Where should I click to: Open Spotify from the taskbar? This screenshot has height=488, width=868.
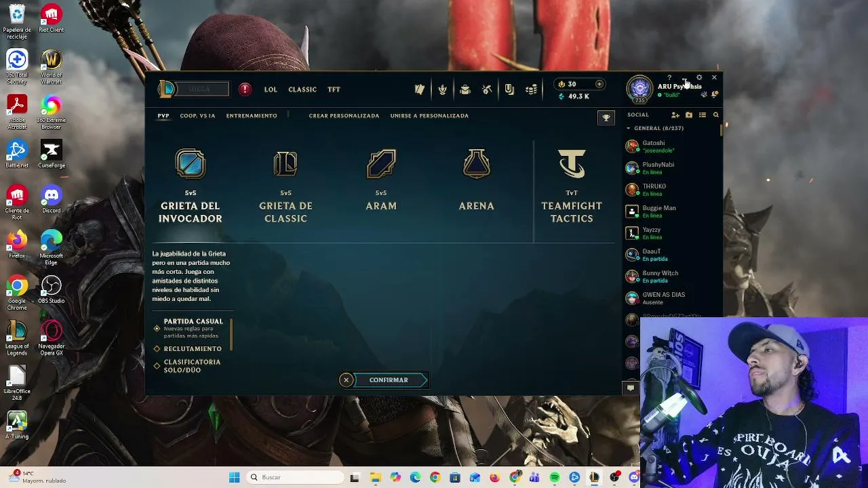coord(555,478)
